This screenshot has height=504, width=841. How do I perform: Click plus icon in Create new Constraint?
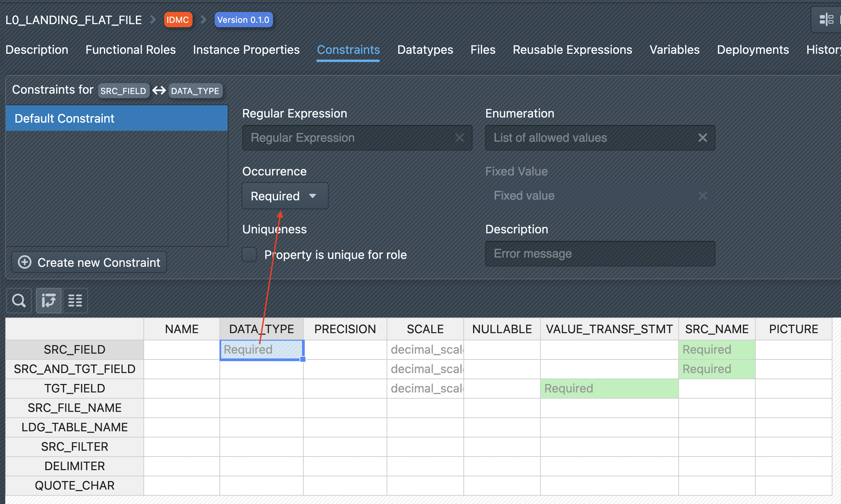pos(25,262)
